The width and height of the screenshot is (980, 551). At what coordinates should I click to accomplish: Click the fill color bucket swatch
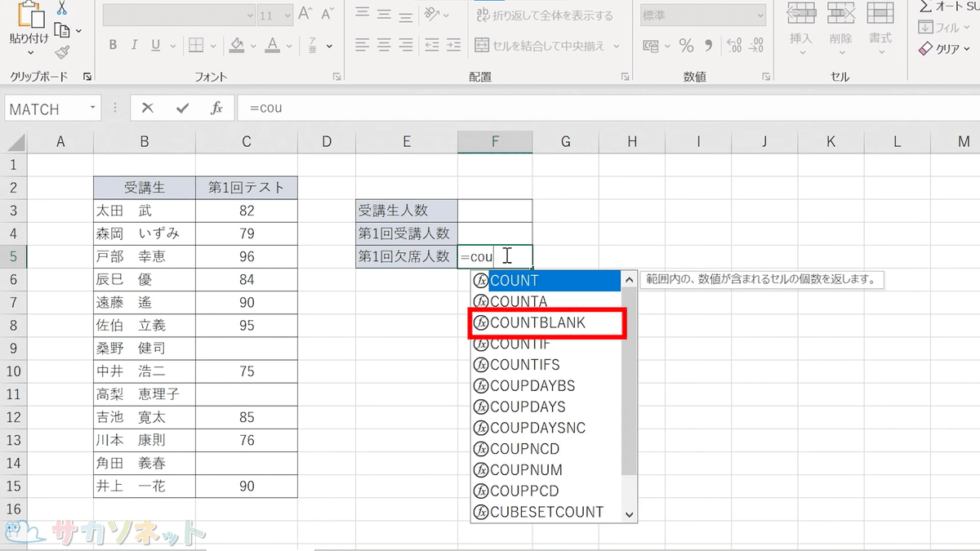pos(238,46)
